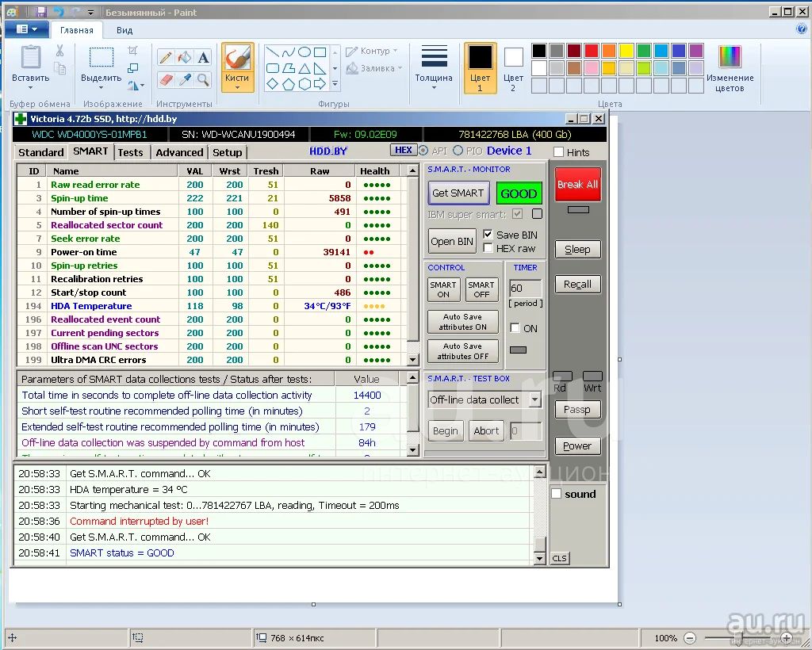The height and width of the screenshot is (650, 812).
Task: Pick the Diamond shape
Action: [273, 84]
